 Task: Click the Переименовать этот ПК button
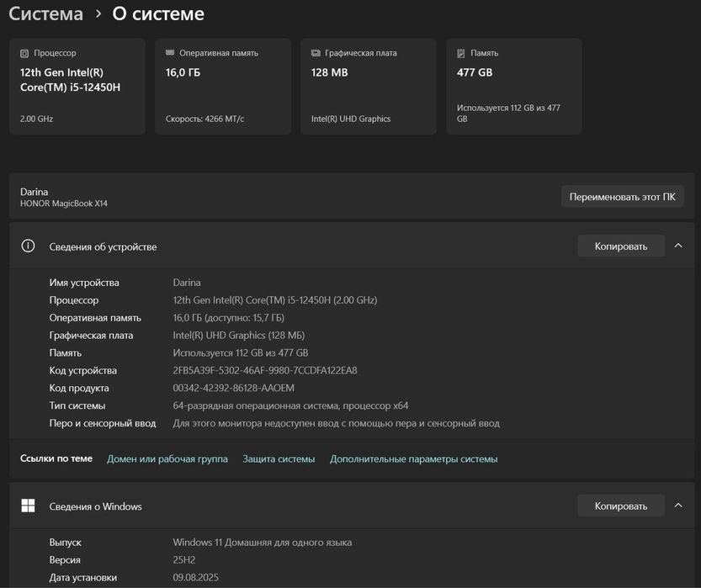pyautogui.click(x=623, y=197)
